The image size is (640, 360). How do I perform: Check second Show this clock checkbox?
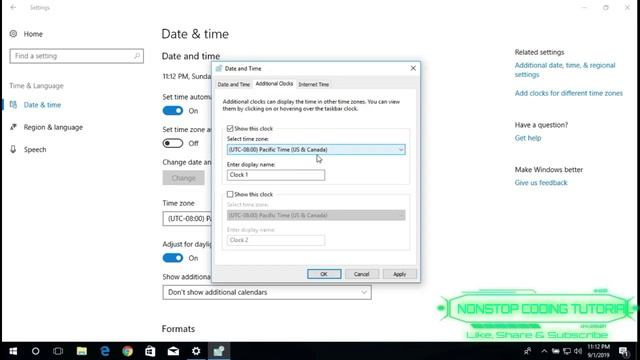click(x=230, y=194)
